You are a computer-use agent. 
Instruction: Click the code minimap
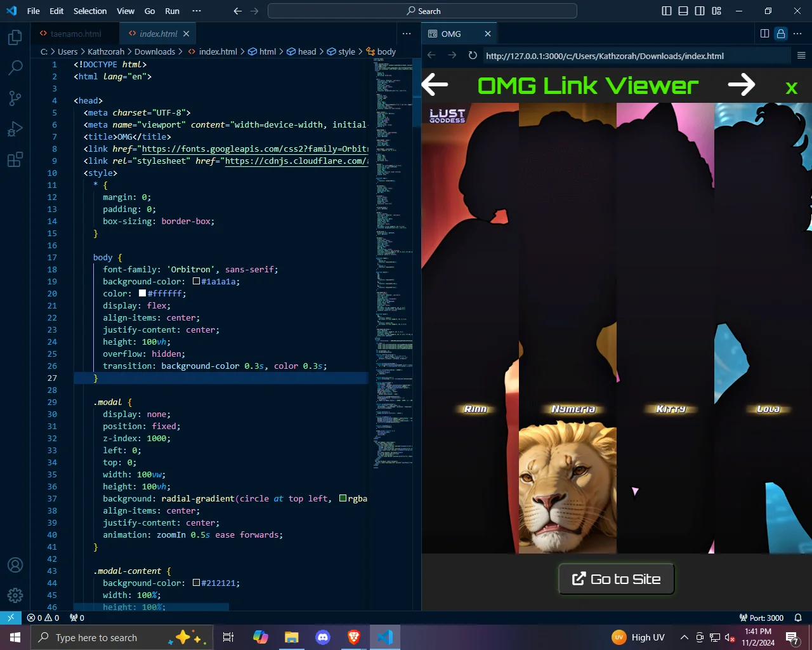(x=393, y=263)
